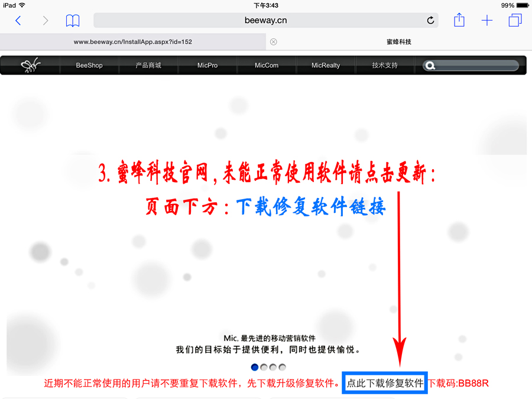This screenshot has height=399, width=532.
Task: Tap the battery icon in status bar
Action: point(523,5)
